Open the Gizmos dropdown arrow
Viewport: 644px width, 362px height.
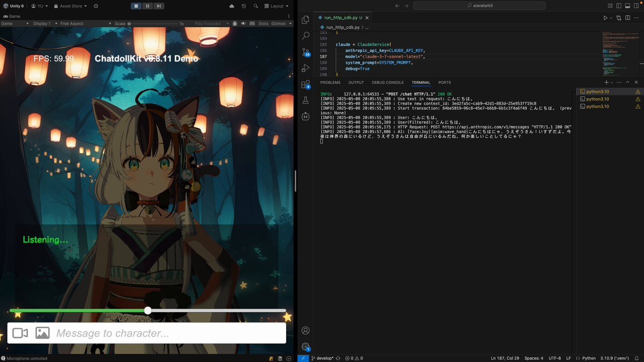(290, 24)
